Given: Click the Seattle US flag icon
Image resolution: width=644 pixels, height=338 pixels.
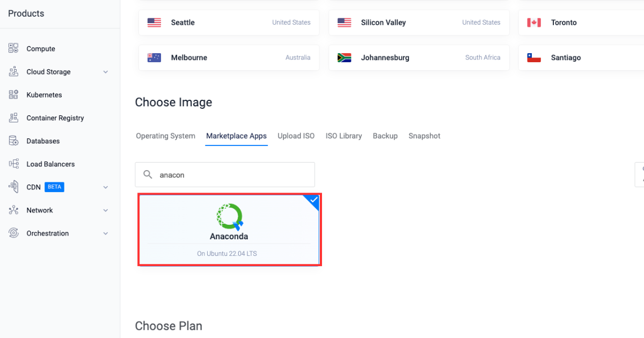Looking at the screenshot, I should click(155, 23).
